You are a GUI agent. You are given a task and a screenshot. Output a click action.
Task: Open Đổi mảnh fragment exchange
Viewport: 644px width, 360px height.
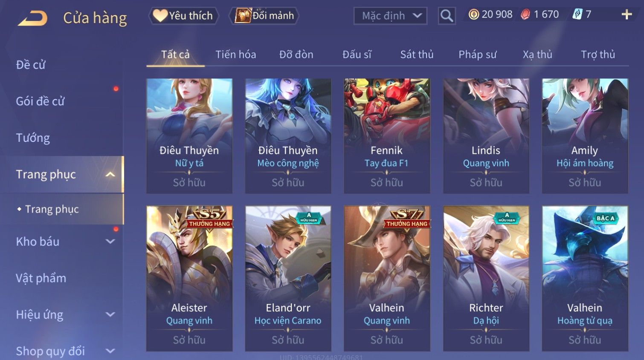click(x=264, y=16)
